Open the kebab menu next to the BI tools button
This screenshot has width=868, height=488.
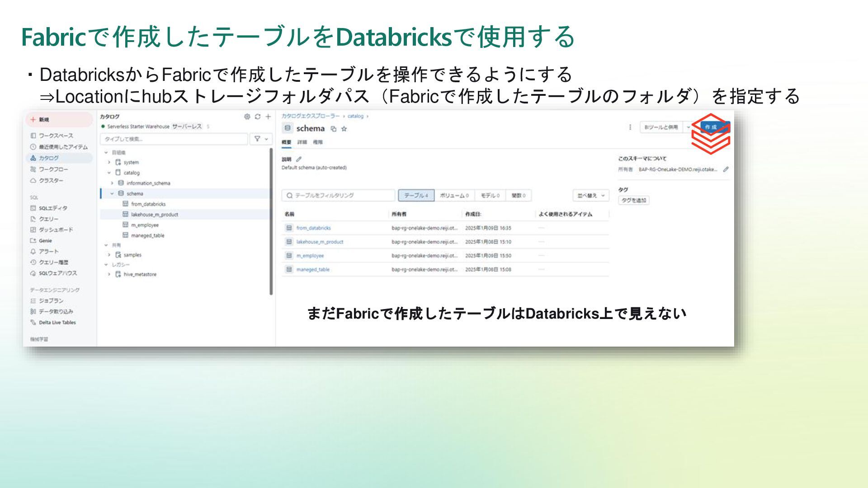(x=630, y=127)
